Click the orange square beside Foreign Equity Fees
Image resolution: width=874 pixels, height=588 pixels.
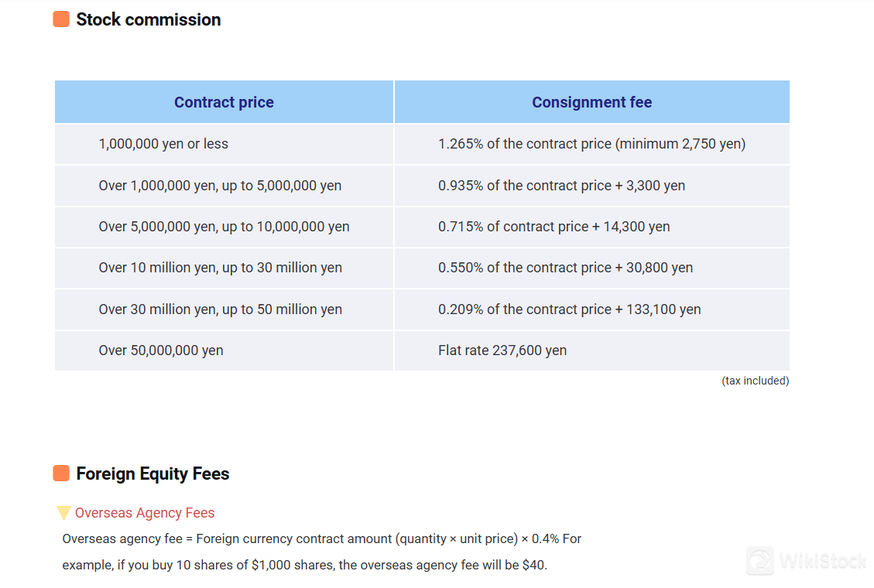(x=61, y=473)
